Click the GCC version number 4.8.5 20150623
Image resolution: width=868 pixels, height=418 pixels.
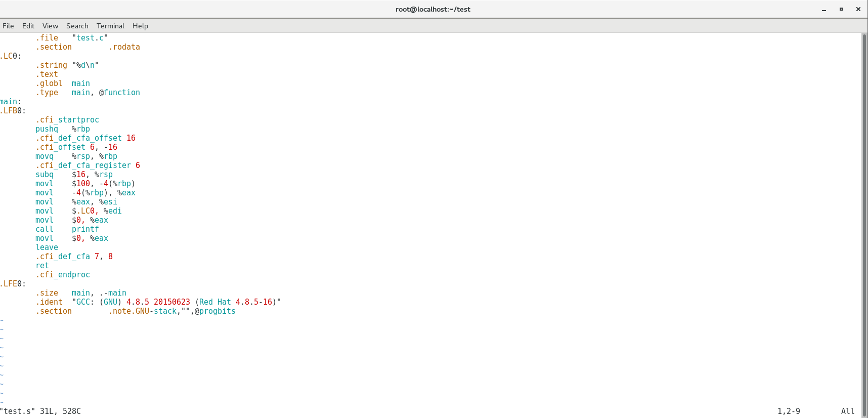pos(158,302)
